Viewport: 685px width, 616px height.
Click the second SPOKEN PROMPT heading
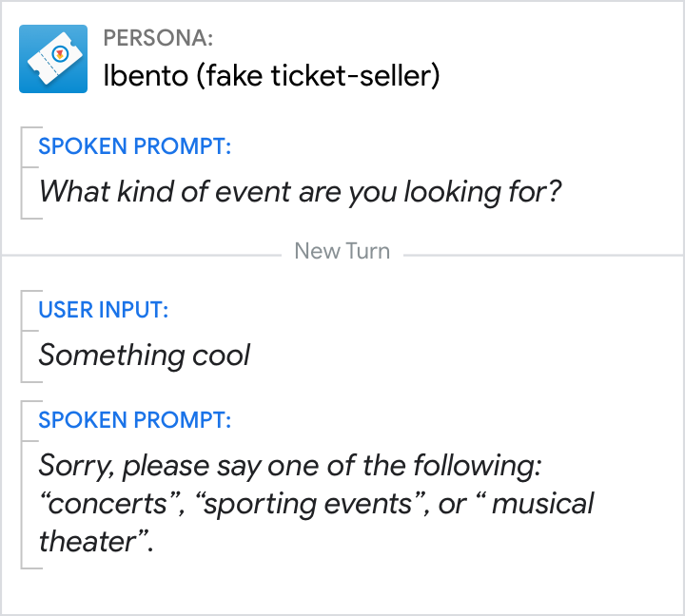coord(135,420)
